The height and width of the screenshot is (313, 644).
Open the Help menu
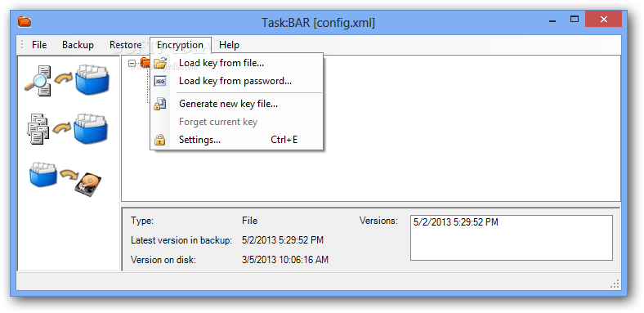tap(229, 45)
